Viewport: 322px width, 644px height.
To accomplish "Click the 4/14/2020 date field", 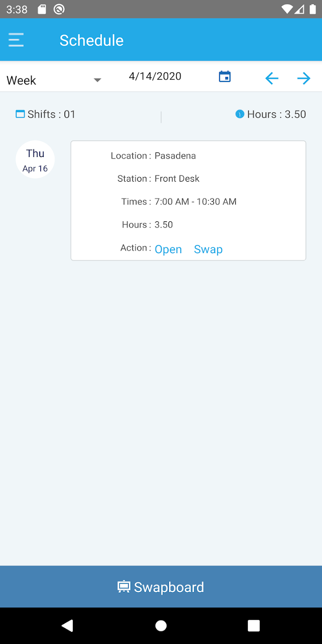I will point(155,76).
